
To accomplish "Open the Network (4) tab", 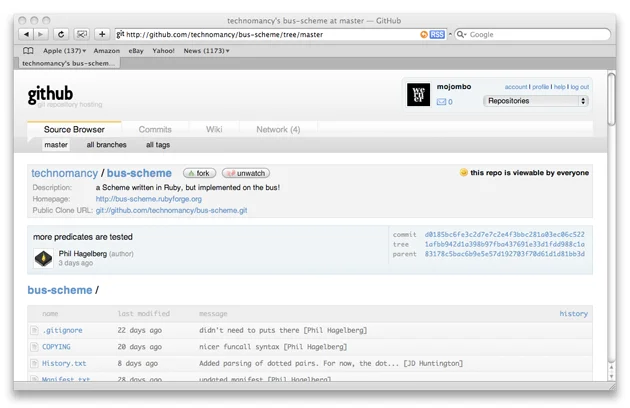I will (278, 129).
